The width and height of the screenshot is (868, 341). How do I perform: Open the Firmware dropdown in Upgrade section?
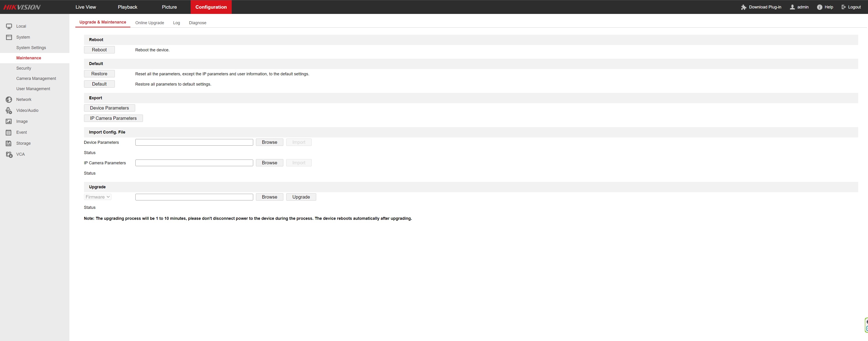pos(98,197)
